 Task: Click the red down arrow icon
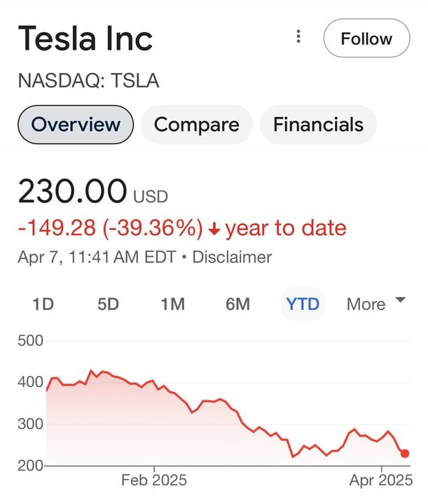point(214,229)
